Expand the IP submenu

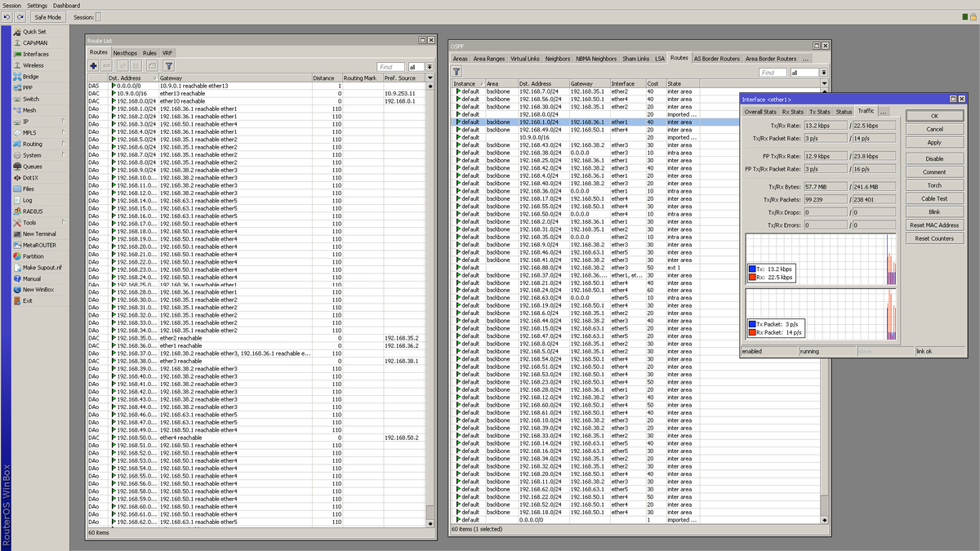[63, 122]
